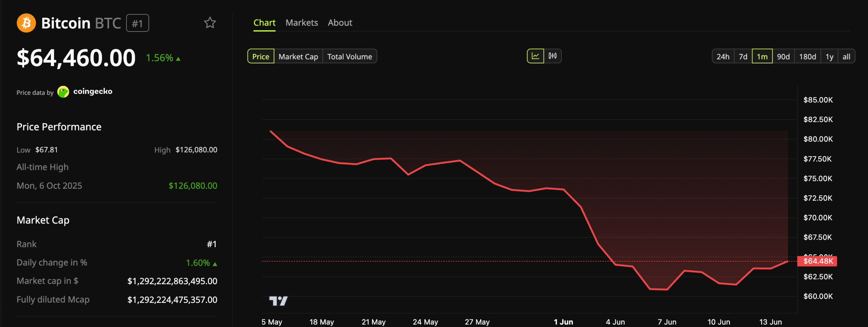The height and width of the screenshot is (327, 868).
Task: Open the About tab
Action: (x=340, y=23)
